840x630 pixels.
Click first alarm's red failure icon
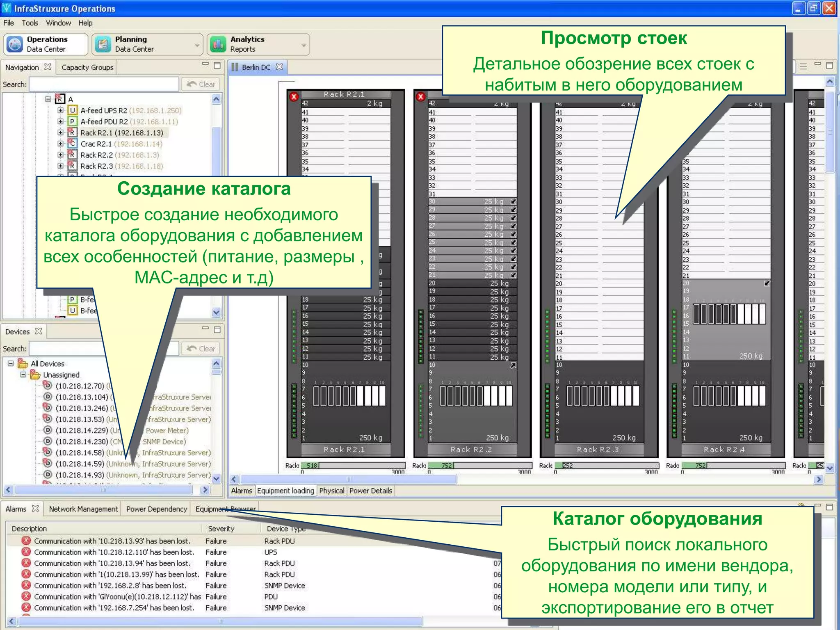point(26,541)
